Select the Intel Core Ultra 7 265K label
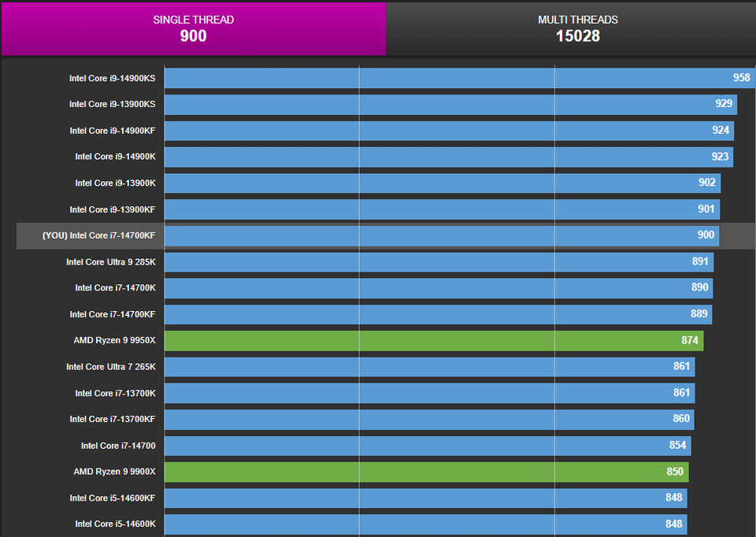Screen dimensions: 756x537 point(111,367)
